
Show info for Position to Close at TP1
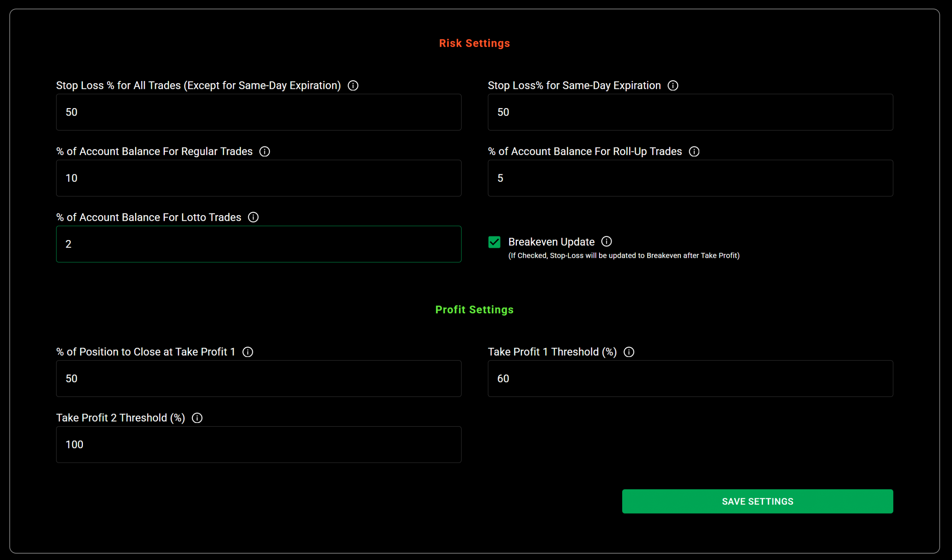[x=248, y=352]
